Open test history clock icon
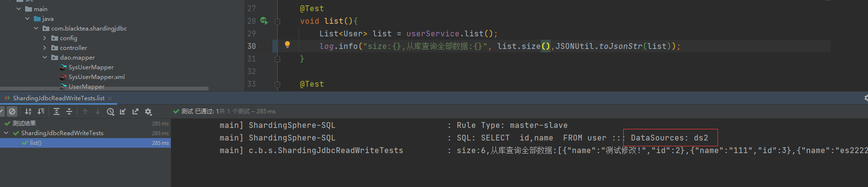Image resolution: width=868 pixels, height=187 pixels. point(110,111)
